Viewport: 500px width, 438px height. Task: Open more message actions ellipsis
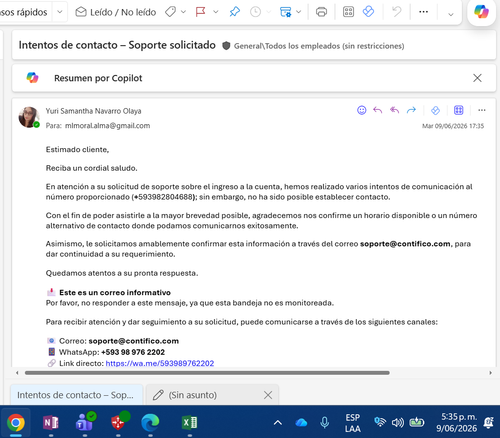(x=482, y=110)
